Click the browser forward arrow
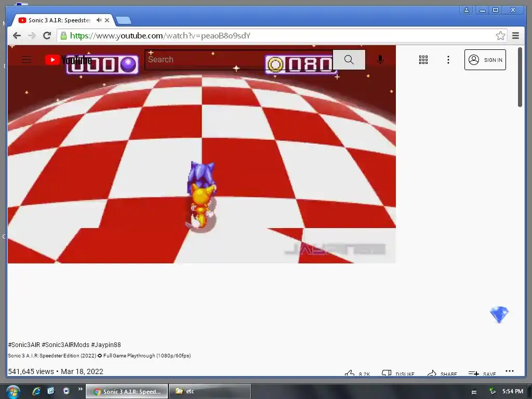 tap(32, 36)
